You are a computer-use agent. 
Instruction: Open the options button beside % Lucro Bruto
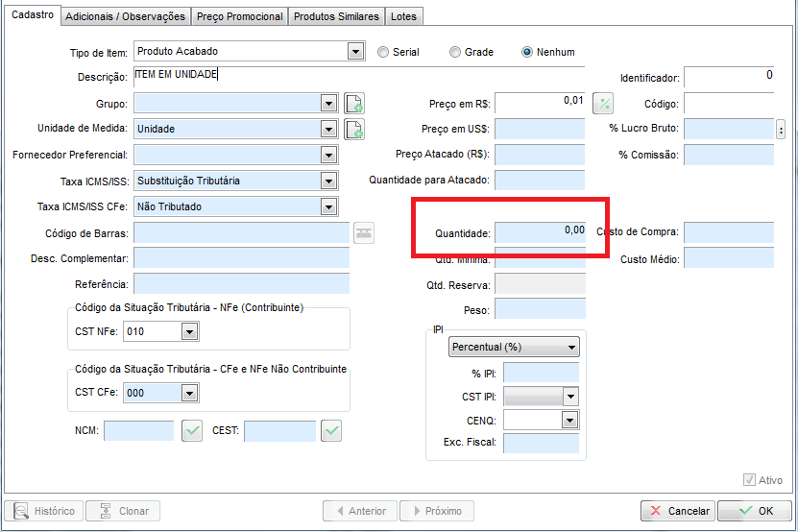coord(781,129)
